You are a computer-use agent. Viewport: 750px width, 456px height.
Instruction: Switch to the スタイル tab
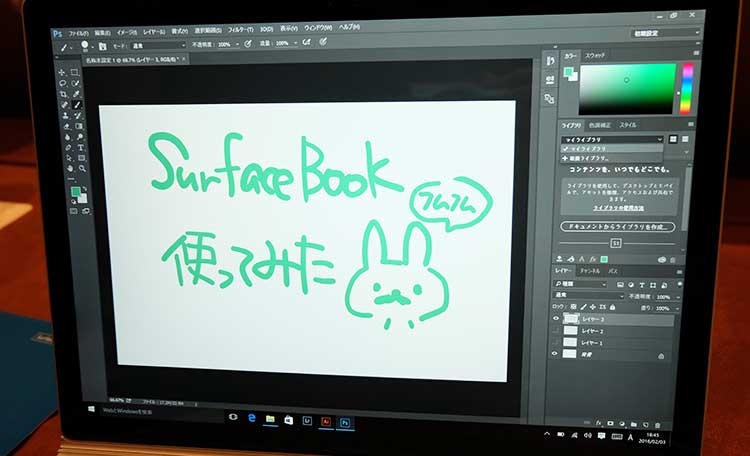click(x=628, y=125)
